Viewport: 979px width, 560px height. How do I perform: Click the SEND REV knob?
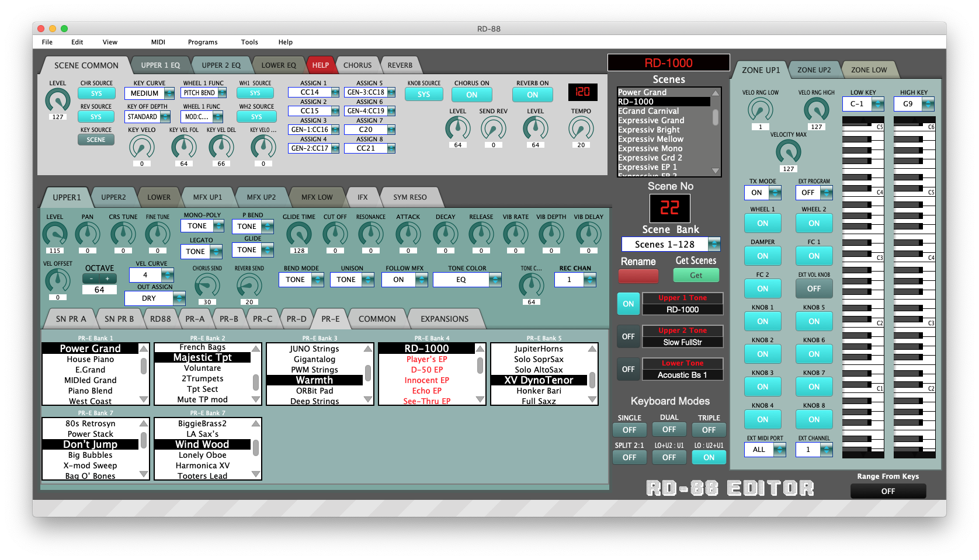pos(493,128)
